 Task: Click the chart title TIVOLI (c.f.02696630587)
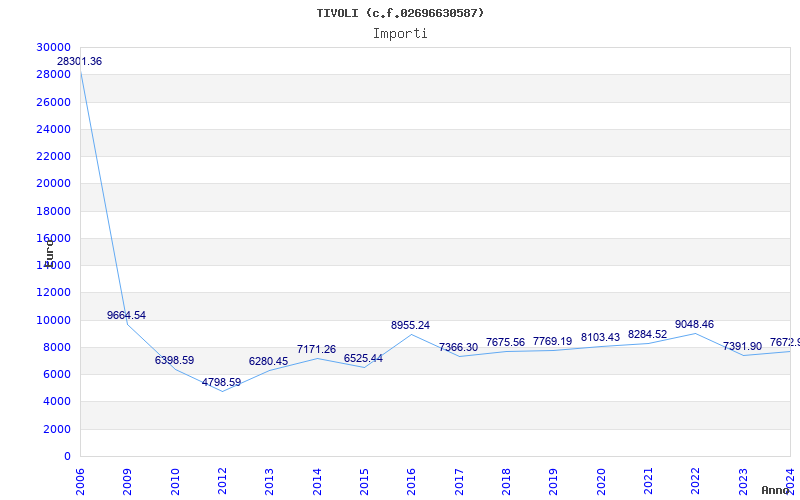coord(400,13)
